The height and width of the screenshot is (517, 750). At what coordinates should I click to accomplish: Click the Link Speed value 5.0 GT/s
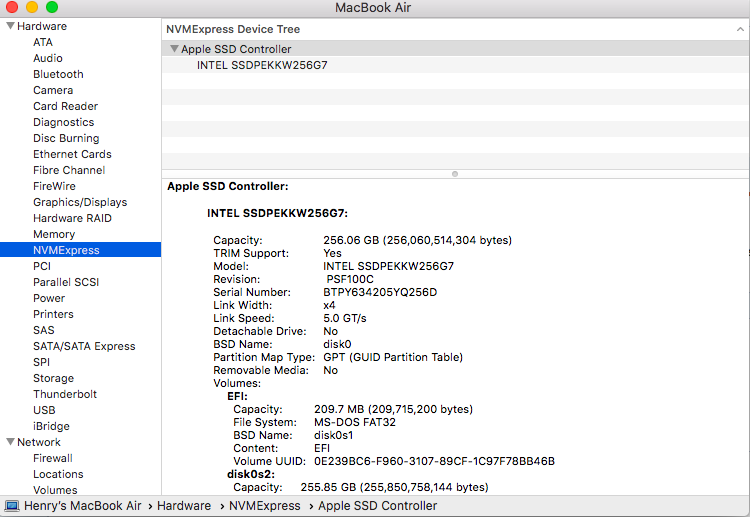click(345, 318)
